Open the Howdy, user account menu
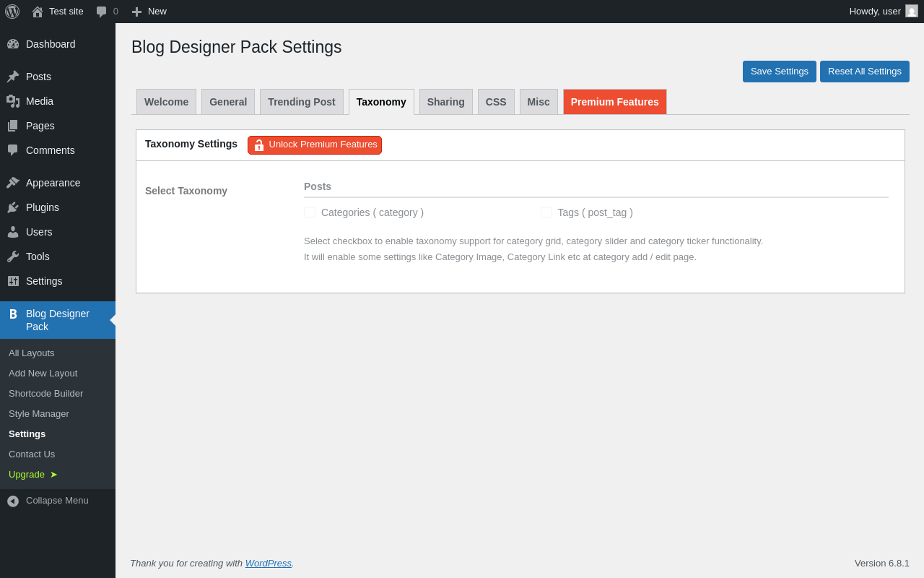This screenshot has width=924, height=578. (884, 12)
